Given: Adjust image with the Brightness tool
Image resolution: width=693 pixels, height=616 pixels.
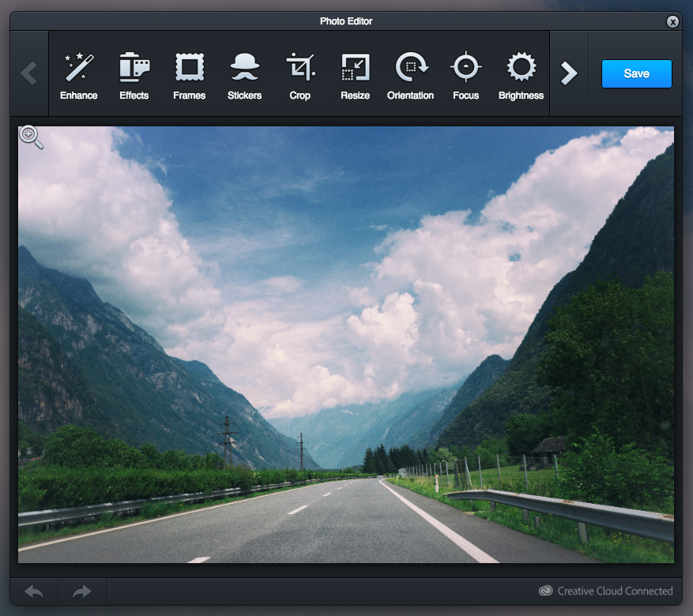Looking at the screenshot, I should tap(521, 75).
